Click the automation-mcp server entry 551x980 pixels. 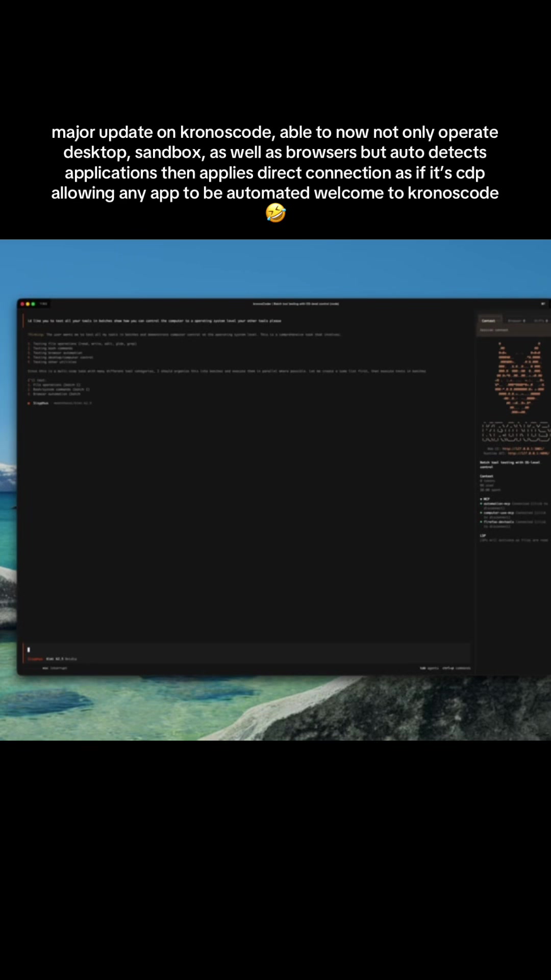click(514, 506)
